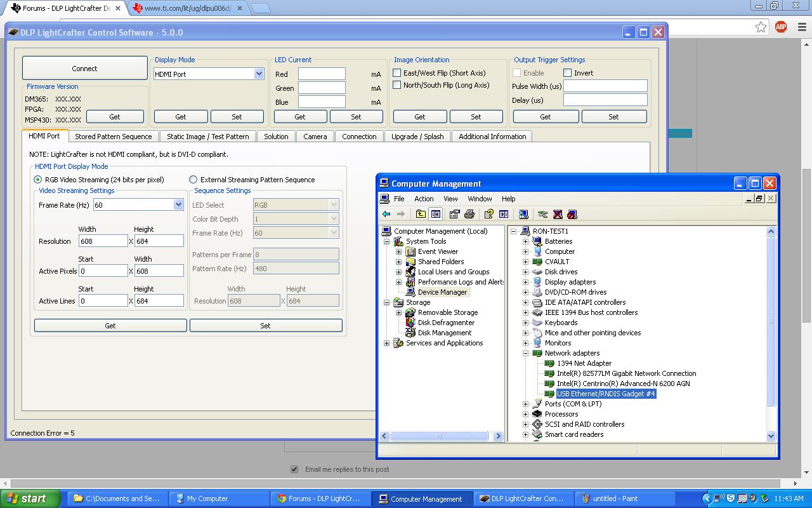Click Set under Image Orientation

[x=476, y=117]
